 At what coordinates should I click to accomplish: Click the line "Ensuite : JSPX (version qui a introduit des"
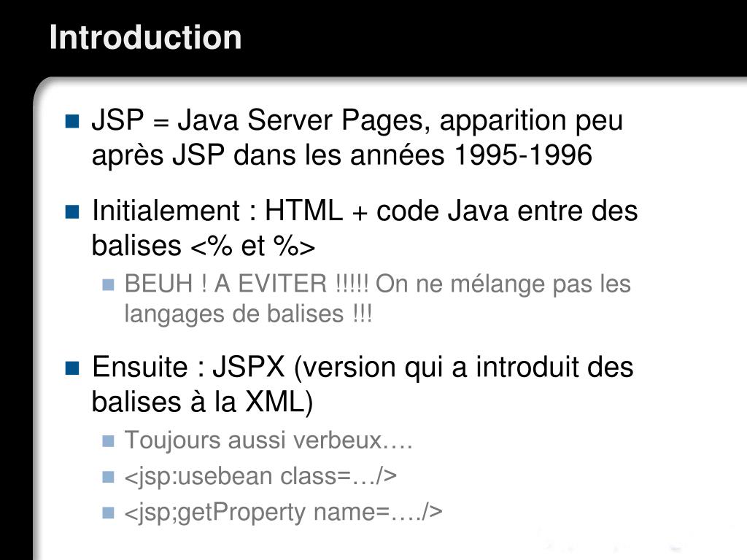(x=363, y=367)
